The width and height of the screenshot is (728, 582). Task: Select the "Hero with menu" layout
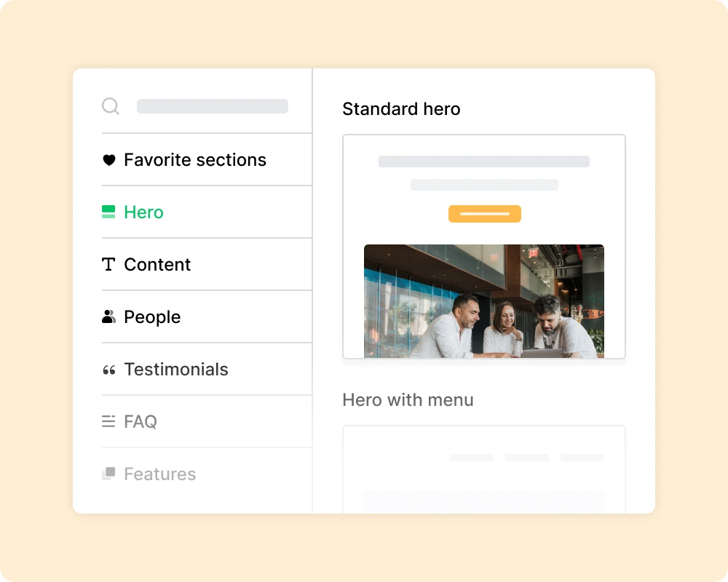coord(408,399)
